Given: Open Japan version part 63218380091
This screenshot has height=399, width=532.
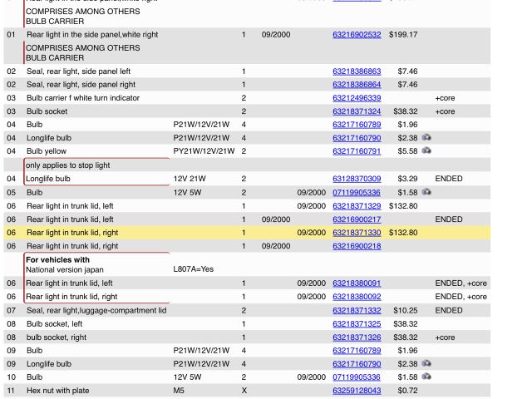Looking at the screenshot, I should pyautogui.click(x=357, y=283).
